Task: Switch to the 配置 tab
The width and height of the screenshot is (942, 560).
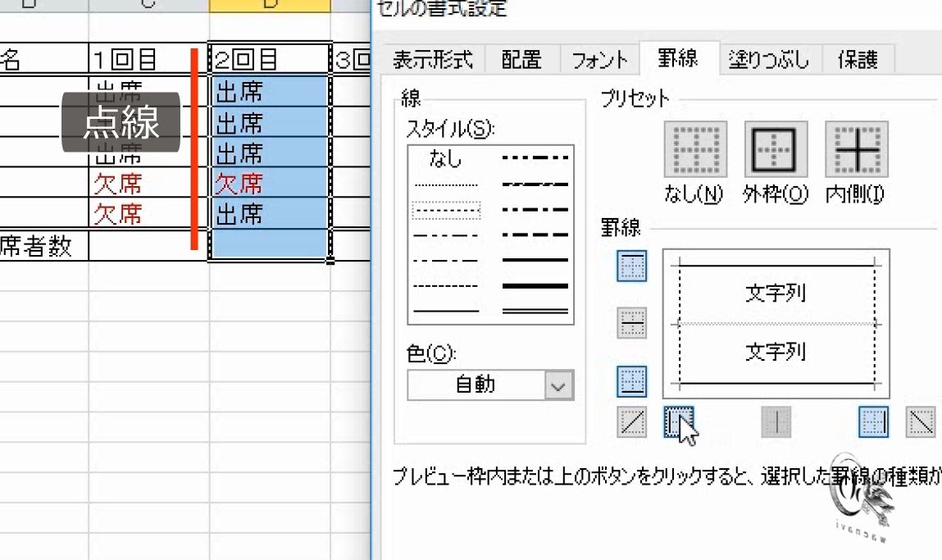Action: coord(521,59)
